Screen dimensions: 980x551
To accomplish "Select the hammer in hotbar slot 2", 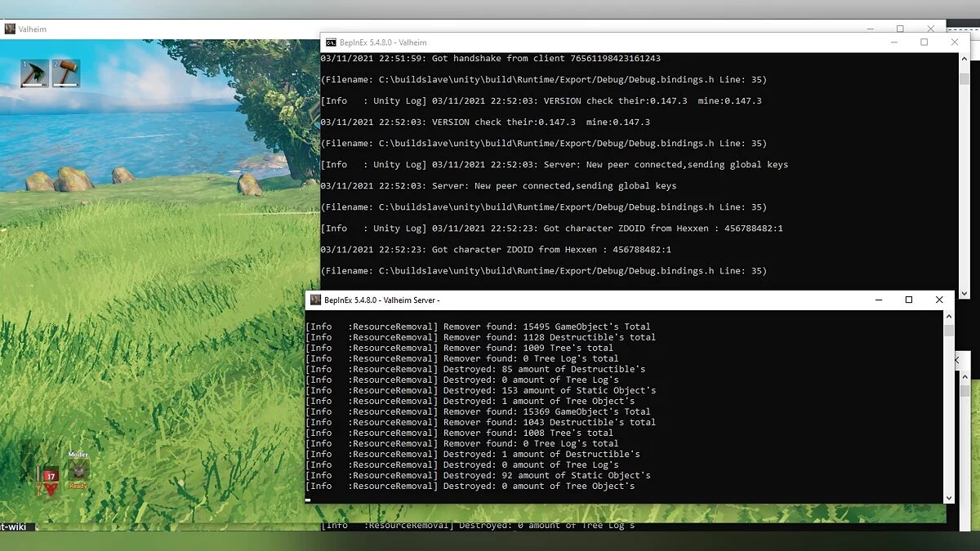I will 66,73.
